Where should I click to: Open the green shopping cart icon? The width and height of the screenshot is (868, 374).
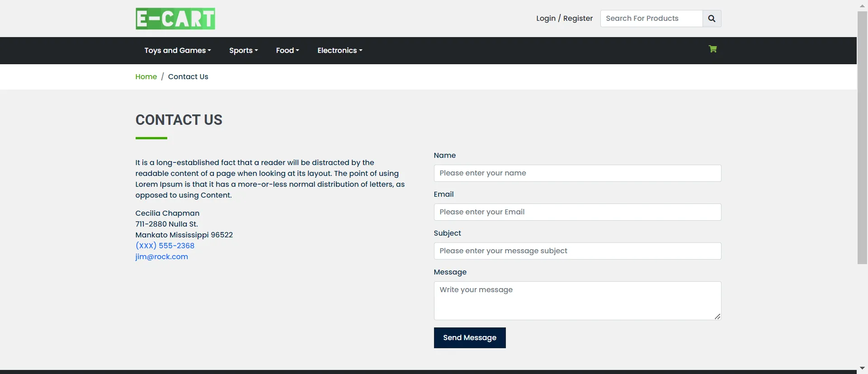tap(712, 49)
